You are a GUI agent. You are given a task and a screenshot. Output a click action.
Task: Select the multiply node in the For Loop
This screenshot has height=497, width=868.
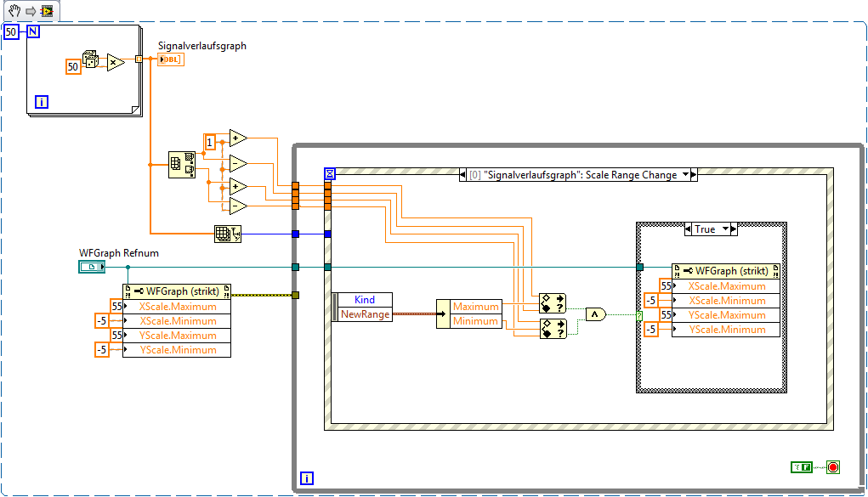tap(115, 63)
